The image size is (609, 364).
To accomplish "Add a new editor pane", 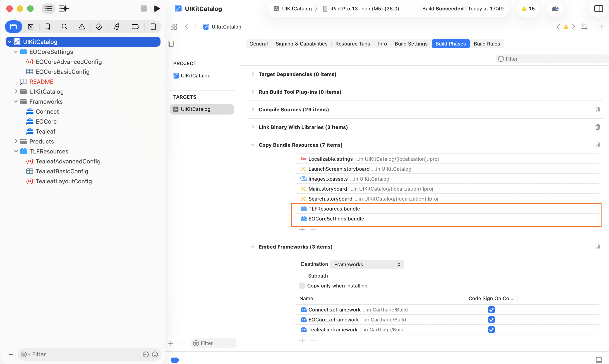I will (601, 27).
